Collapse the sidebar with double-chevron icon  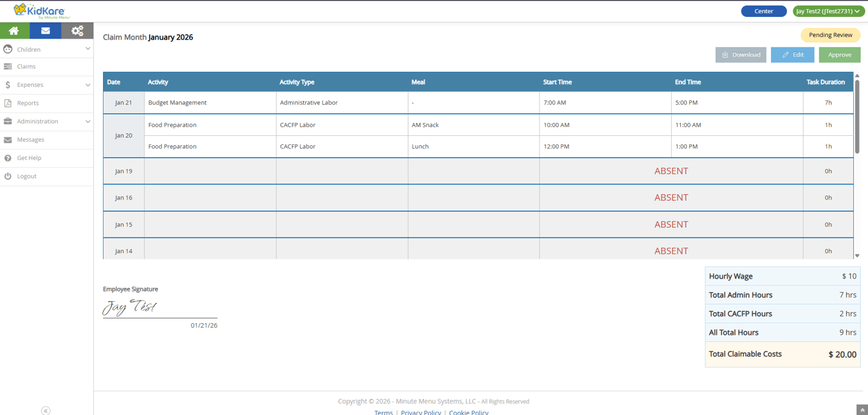point(45,410)
